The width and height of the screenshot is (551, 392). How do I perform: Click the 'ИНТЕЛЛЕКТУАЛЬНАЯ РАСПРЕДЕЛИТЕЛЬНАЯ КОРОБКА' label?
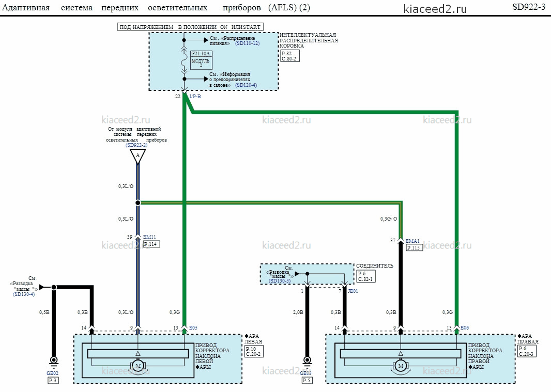point(309,40)
